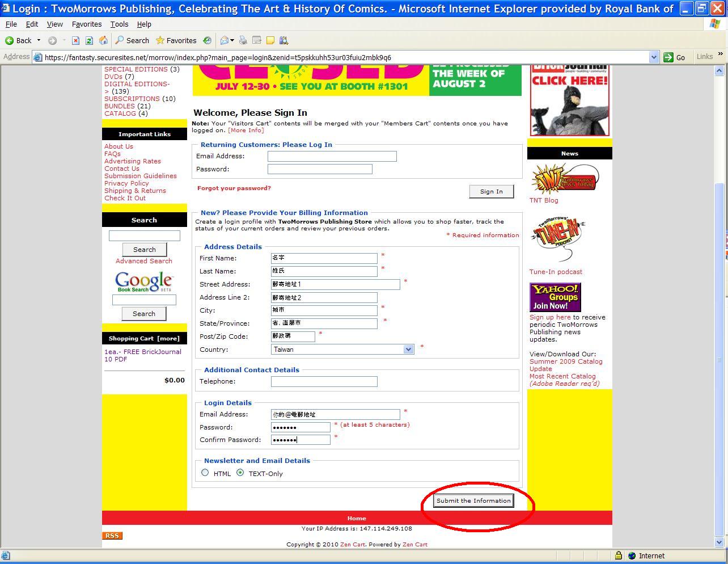This screenshot has width=728, height=564.
Task: Open the Mail icon dropdown arrow
Action: pyautogui.click(x=232, y=40)
